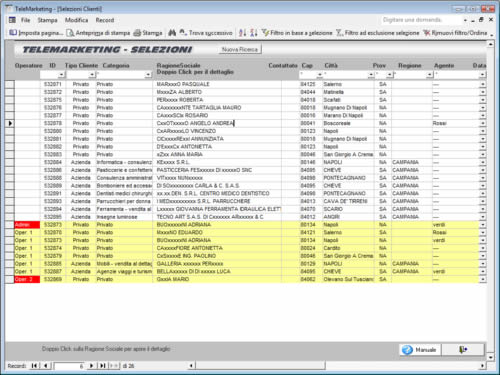Go to first record navigation arrow
The width and height of the screenshot is (500, 375).
coord(34,366)
